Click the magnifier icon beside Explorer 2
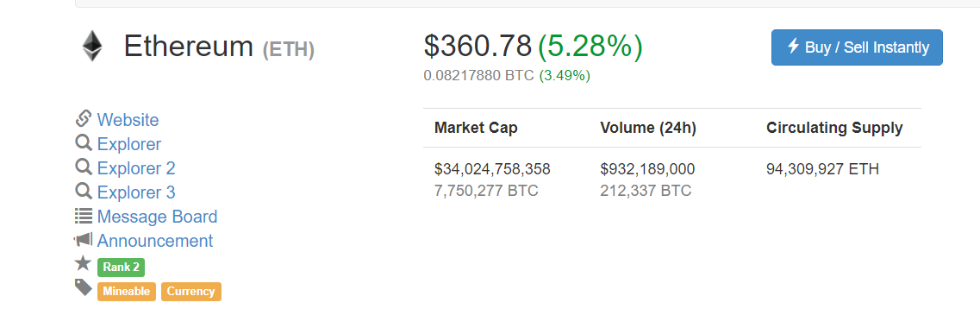The height and width of the screenshot is (334, 980). 84,167
